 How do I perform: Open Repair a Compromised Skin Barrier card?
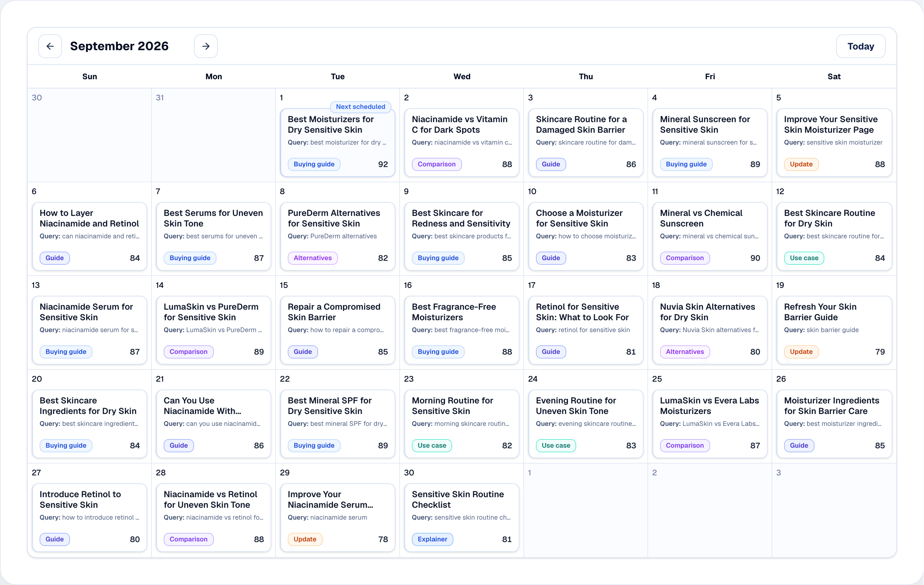(x=337, y=330)
